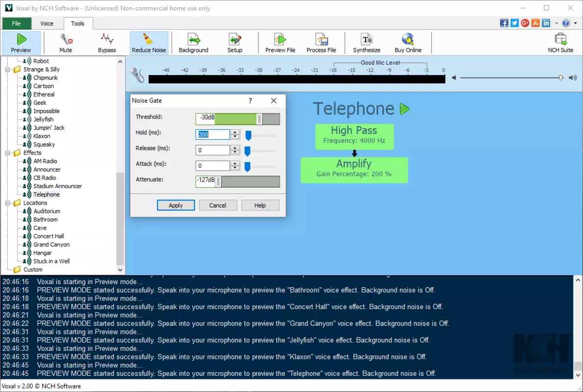Viewport: 583px width, 392px height.
Task: Click the Hold (ms) input field
Action: [x=213, y=135]
